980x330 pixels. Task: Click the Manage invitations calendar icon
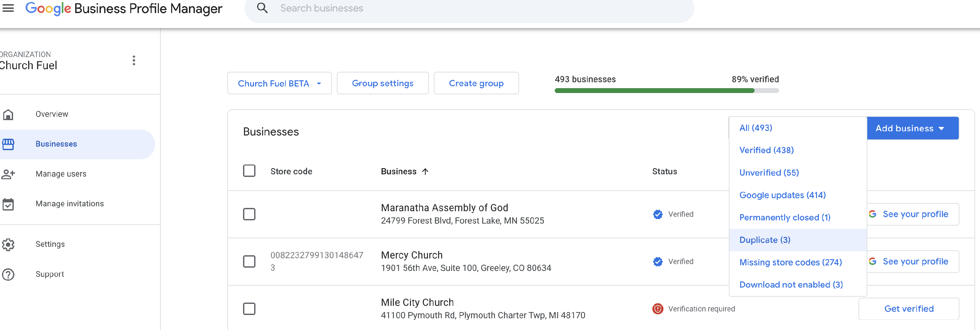8,204
